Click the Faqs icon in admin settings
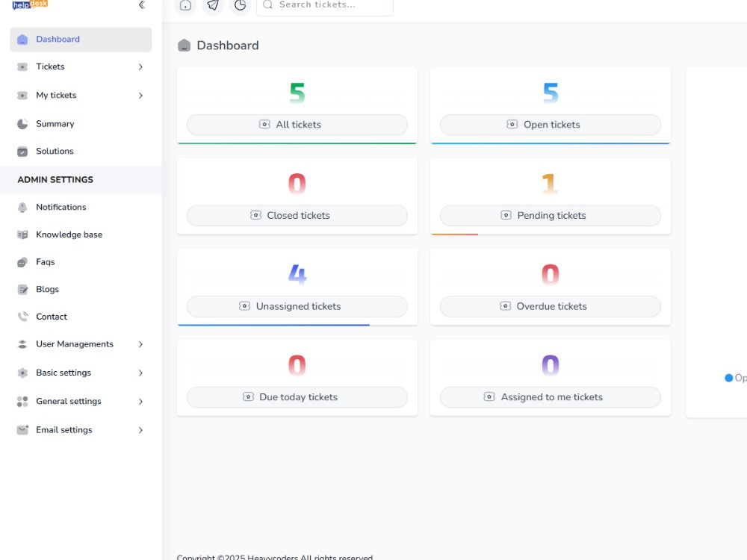 (21, 262)
